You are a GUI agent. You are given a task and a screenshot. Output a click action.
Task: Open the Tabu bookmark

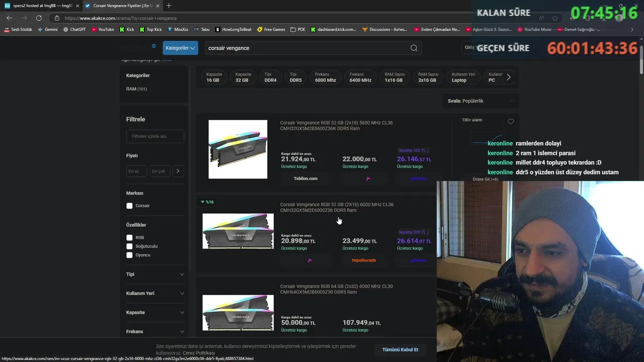202,30
